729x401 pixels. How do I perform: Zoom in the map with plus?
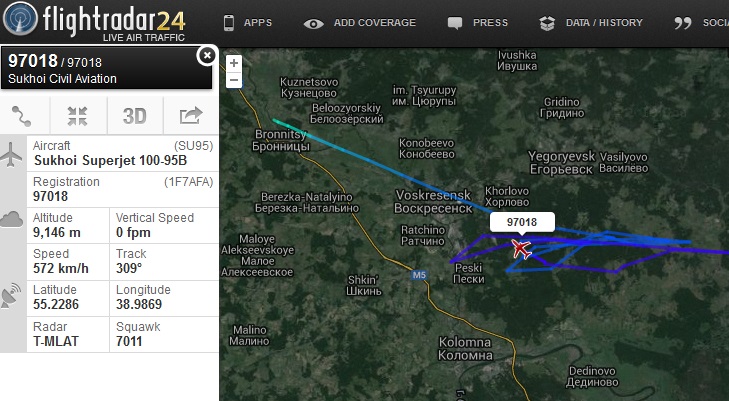tap(234, 63)
